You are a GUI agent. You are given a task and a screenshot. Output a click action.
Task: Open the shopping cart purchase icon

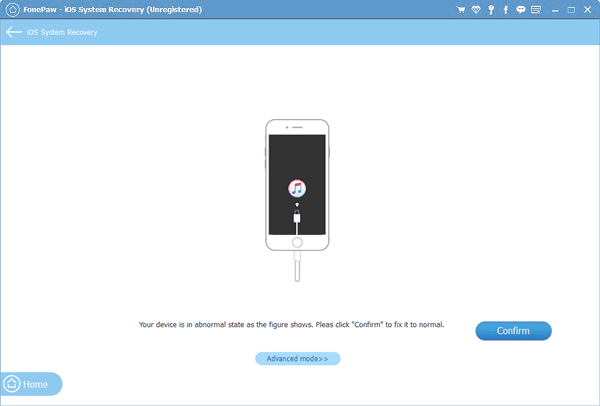click(461, 10)
